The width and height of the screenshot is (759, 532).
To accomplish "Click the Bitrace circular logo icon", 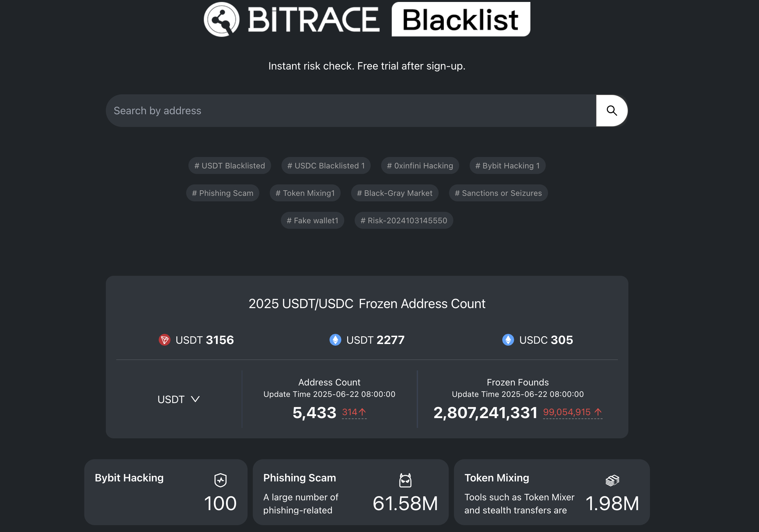I will [221, 19].
